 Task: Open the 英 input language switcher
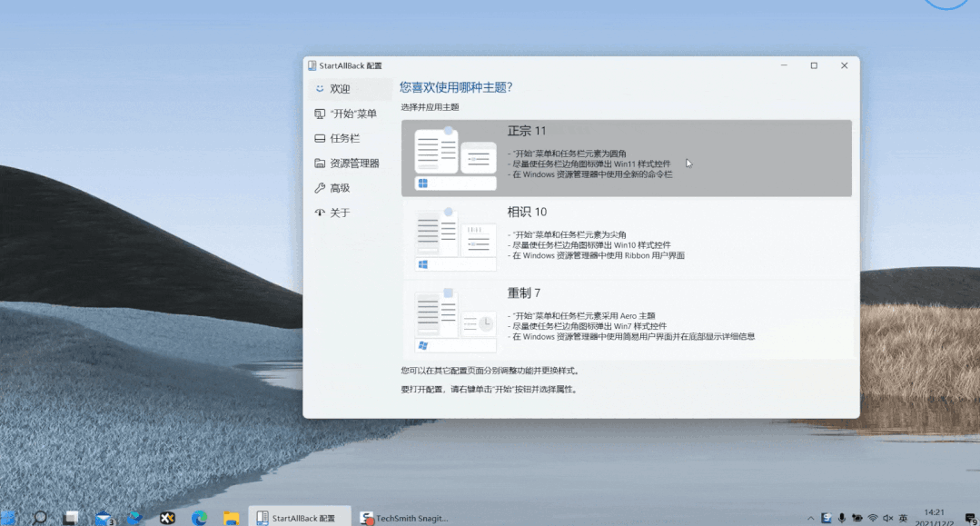point(903,516)
